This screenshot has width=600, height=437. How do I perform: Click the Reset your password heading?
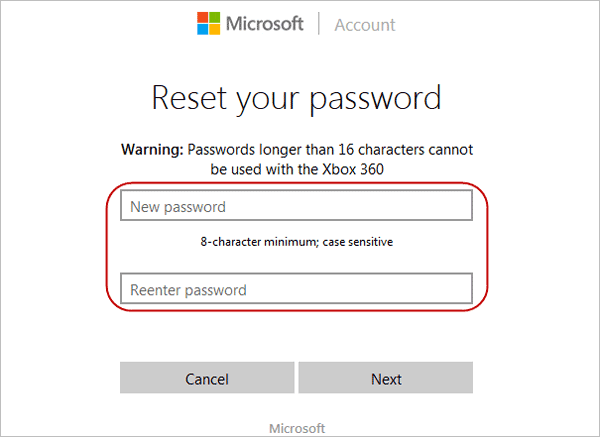(x=296, y=98)
